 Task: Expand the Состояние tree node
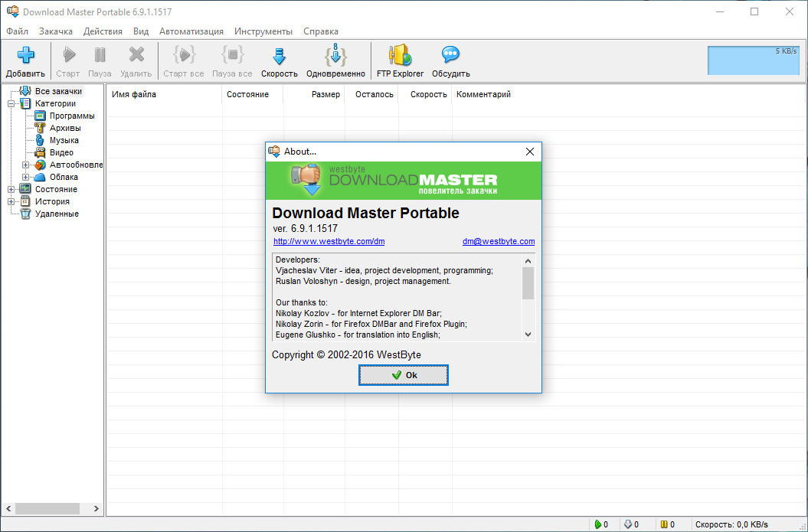(11, 189)
